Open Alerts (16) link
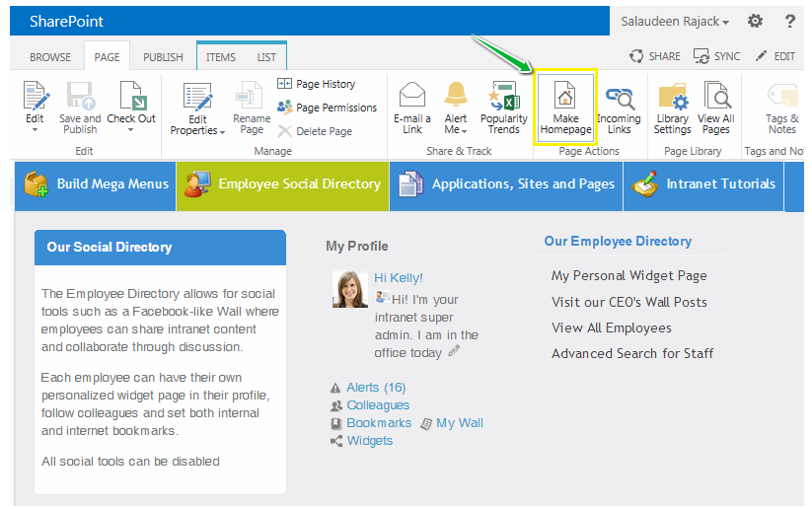This screenshot has height=509, width=812. [376, 388]
